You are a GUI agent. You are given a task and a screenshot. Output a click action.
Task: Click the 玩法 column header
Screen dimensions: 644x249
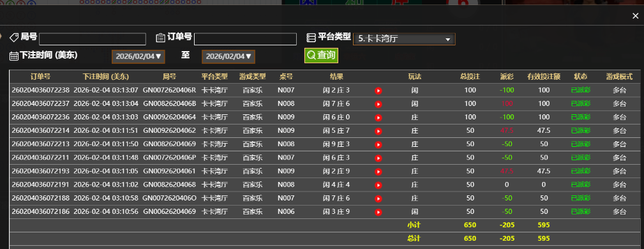(414, 77)
